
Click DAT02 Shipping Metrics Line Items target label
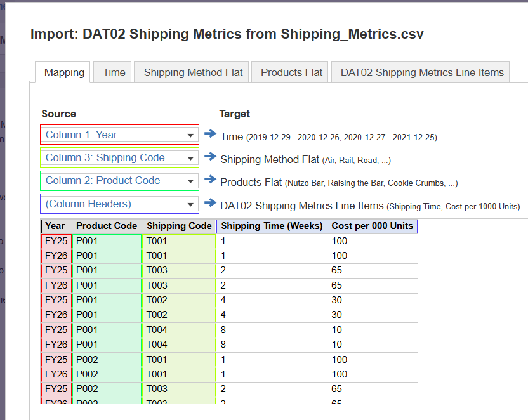tap(301, 206)
